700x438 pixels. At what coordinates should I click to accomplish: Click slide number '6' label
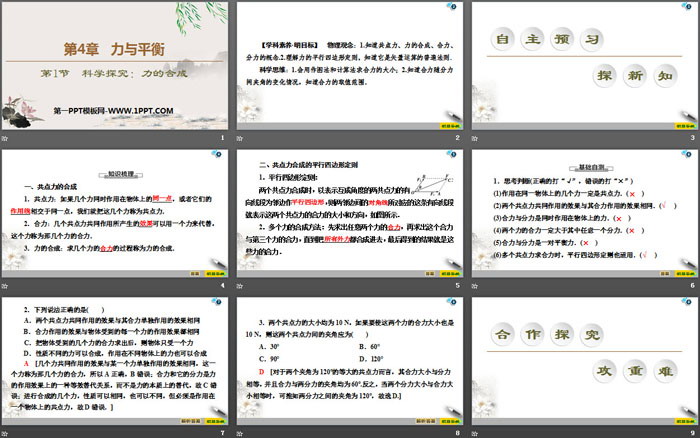(692, 286)
